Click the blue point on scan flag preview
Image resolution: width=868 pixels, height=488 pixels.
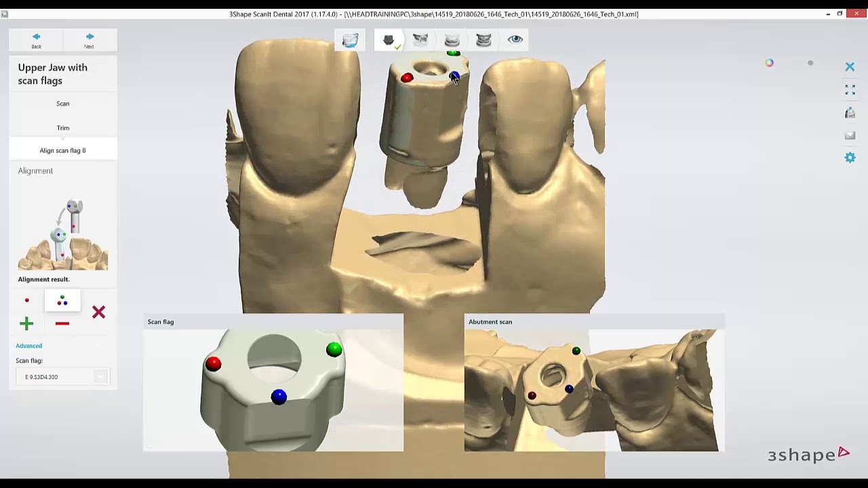279,396
